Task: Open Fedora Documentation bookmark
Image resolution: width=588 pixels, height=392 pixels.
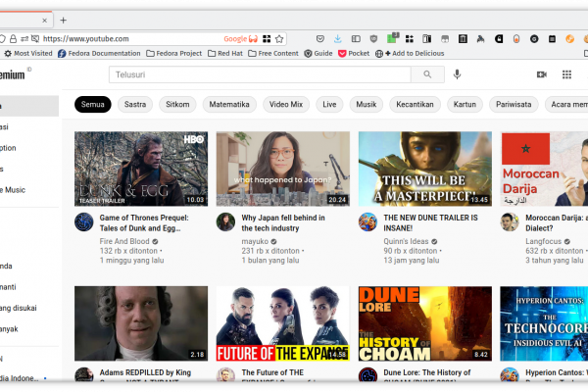Action: [99, 53]
